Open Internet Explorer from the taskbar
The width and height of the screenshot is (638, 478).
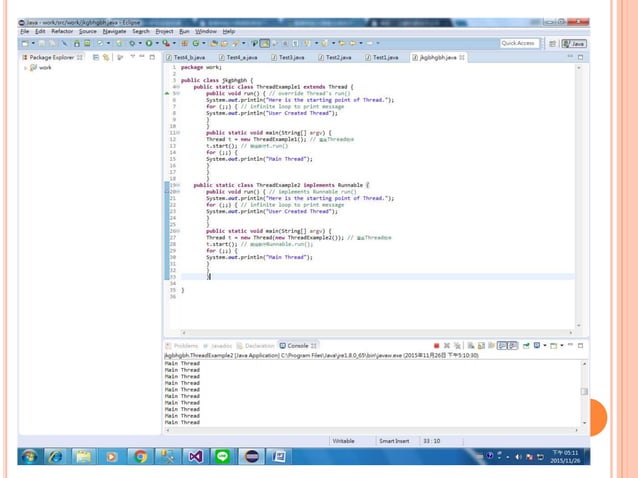pyautogui.click(x=55, y=456)
